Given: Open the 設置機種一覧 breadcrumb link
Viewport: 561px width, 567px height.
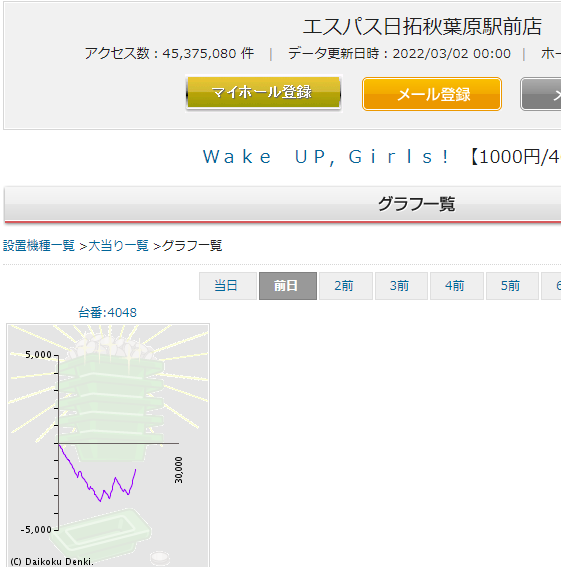Looking at the screenshot, I should (39, 246).
